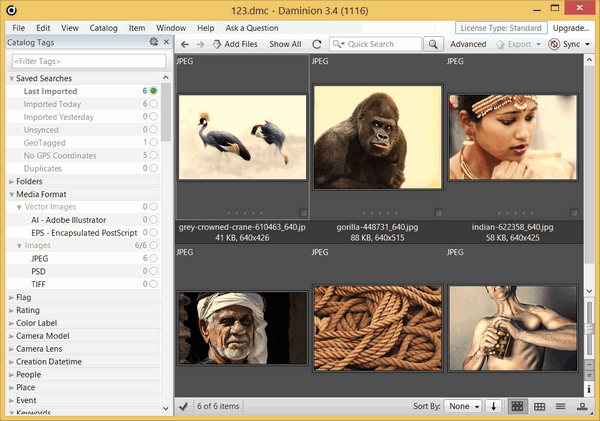Open the View menu
The height and width of the screenshot is (421, 600).
pyautogui.click(x=70, y=28)
